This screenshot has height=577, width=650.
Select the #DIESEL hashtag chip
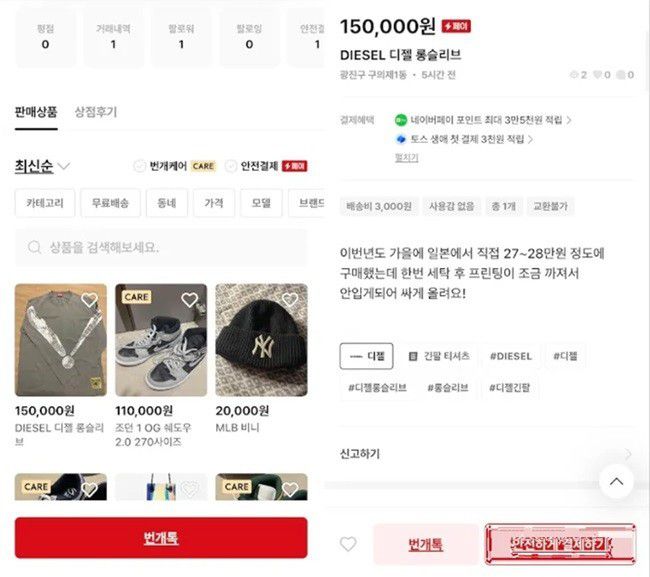click(x=510, y=356)
